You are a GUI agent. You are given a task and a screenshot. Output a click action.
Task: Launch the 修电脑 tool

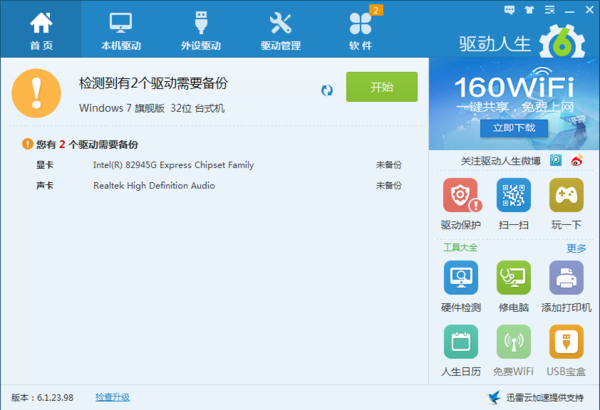[514, 287]
